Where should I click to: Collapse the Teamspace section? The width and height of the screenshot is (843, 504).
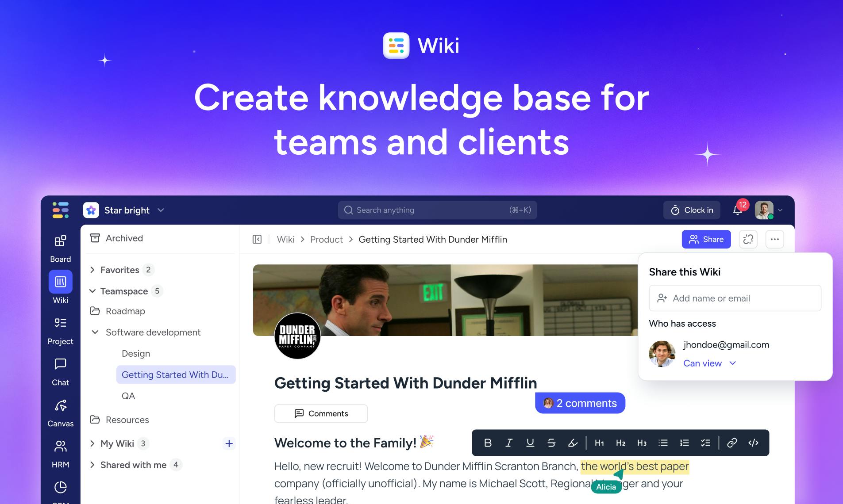(x=92, y=291)
